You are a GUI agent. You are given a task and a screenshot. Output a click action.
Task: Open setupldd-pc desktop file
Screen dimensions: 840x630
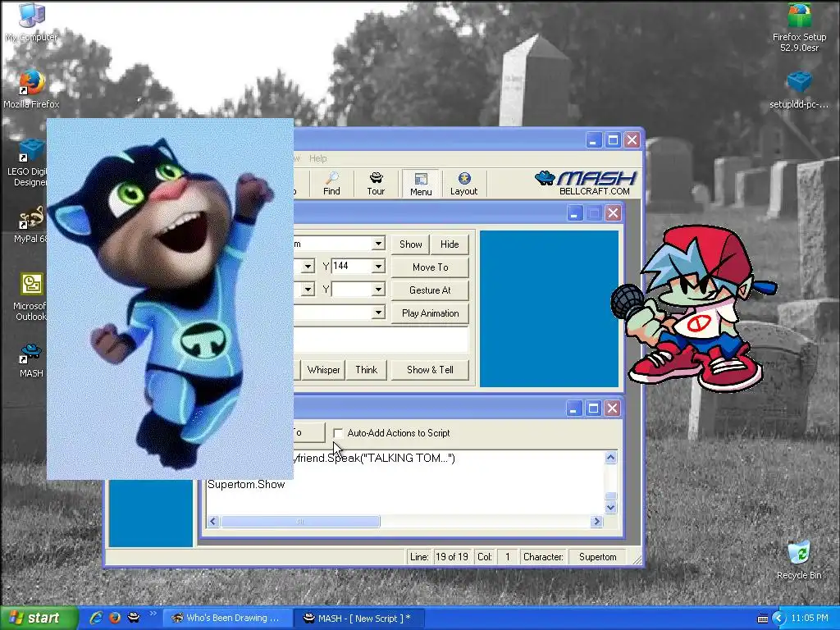[799, 90]
